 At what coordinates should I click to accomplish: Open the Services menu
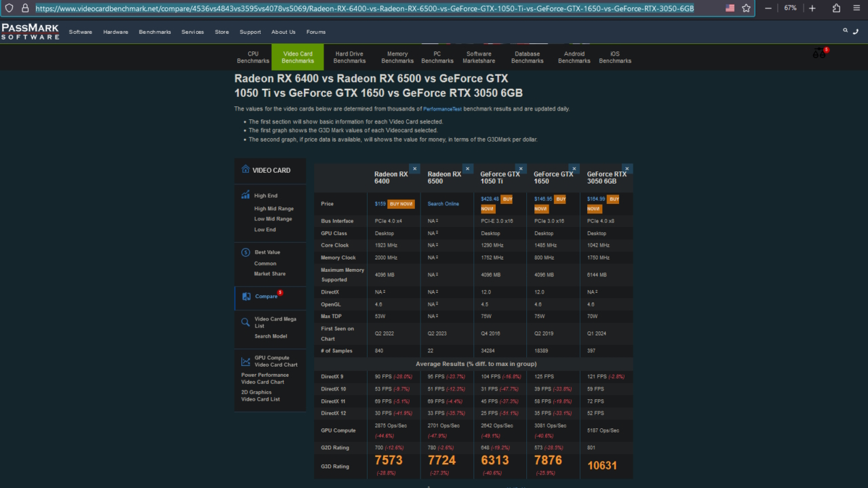click(x=193, y=32)
